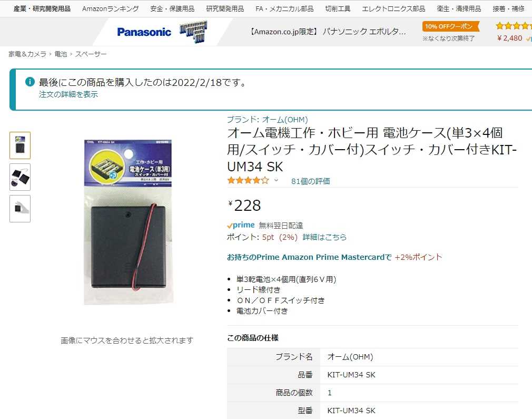This screenshot has width=532, height=419.
Task: Go to the 電池 breadcrumb category
Action: click(61, 54)
